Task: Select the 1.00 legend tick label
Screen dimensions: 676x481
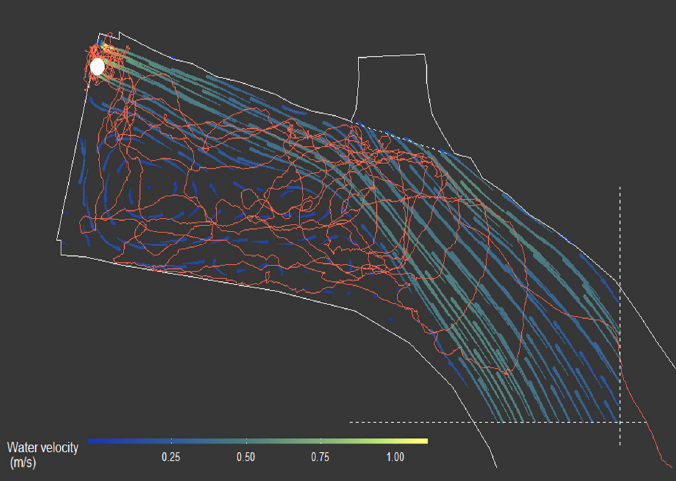Action: point(395,457)
